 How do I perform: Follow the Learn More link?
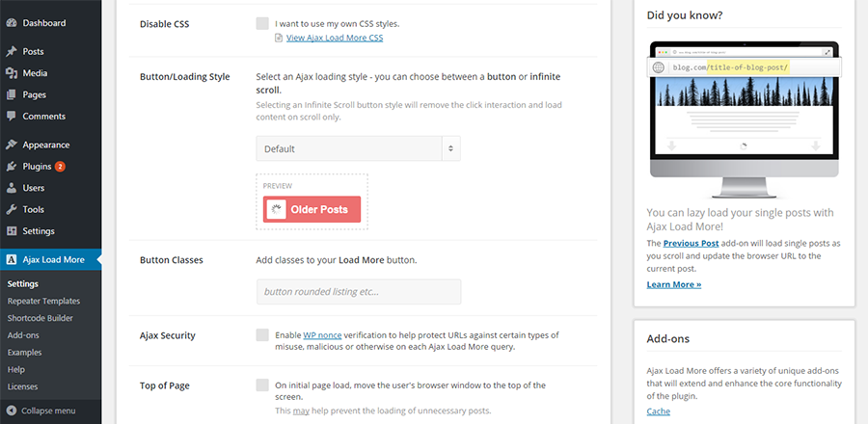click(674, 284)
